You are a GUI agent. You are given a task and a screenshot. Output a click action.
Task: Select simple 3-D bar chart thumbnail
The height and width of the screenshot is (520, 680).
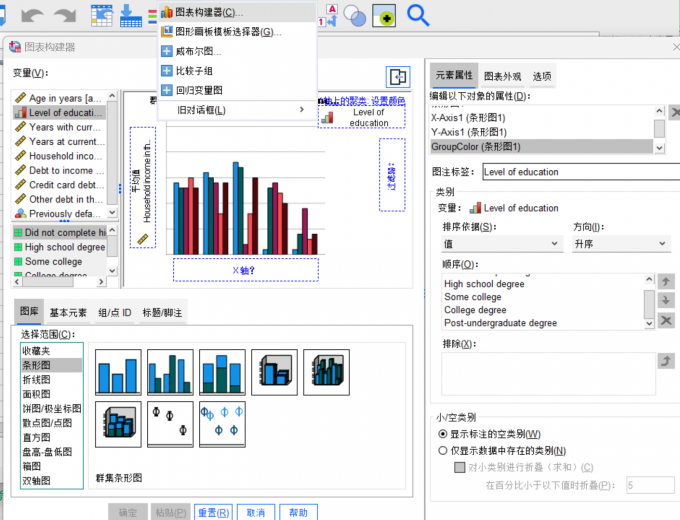(275, 372)
